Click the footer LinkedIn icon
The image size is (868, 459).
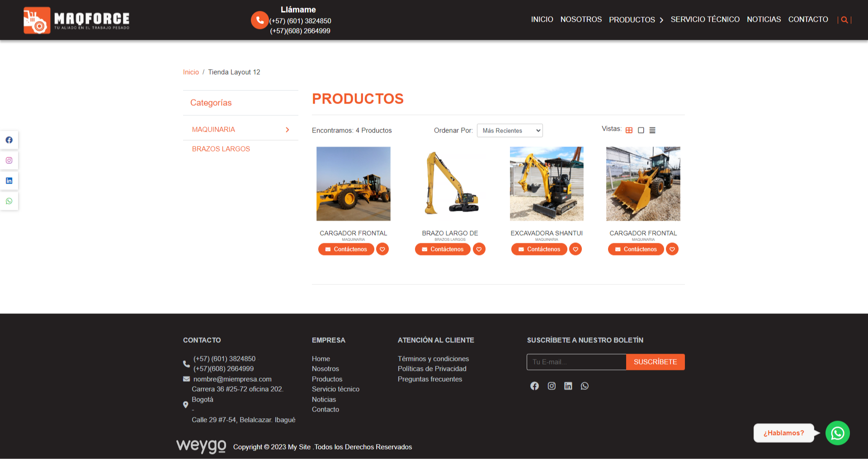(x=568, y=386)
